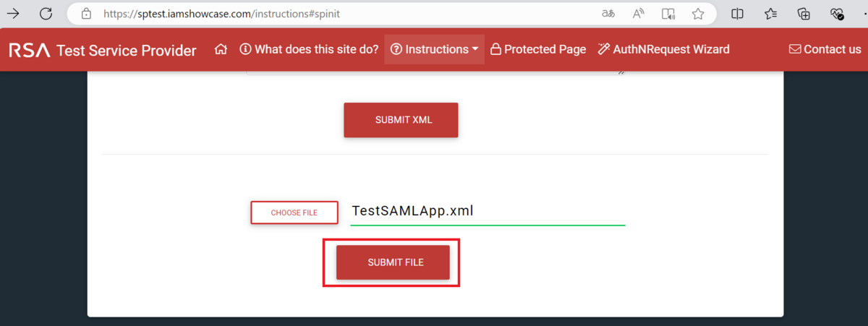Refresh the page with reload icon
This screenshot has height=326, width=868.
[46, 13]
